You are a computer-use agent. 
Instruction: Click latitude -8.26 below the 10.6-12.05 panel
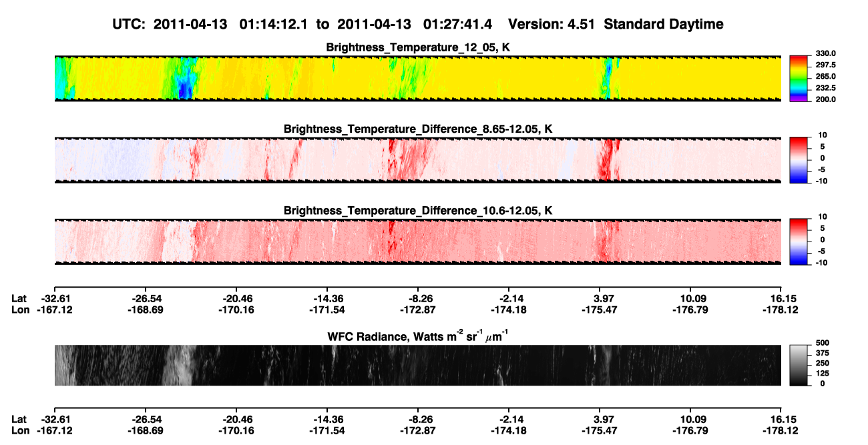tap(418, 298)
